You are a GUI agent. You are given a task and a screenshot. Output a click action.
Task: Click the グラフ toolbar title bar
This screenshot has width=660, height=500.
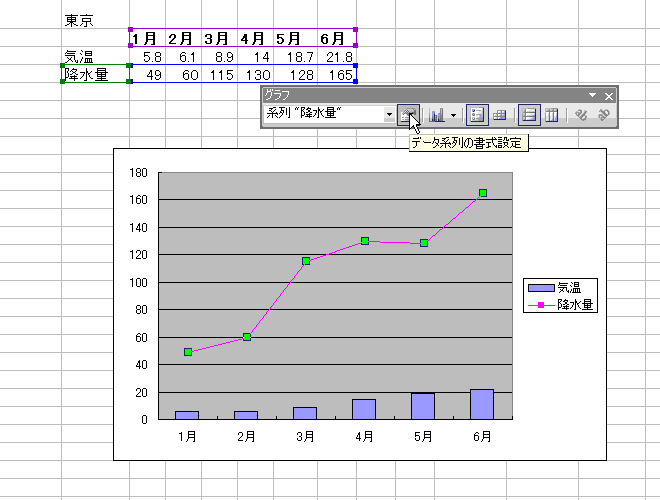425,96
